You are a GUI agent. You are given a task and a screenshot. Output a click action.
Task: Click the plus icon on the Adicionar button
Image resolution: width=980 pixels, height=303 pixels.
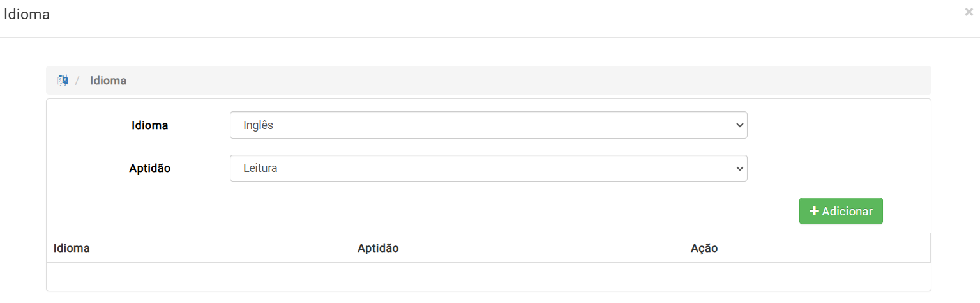(814, 211)
